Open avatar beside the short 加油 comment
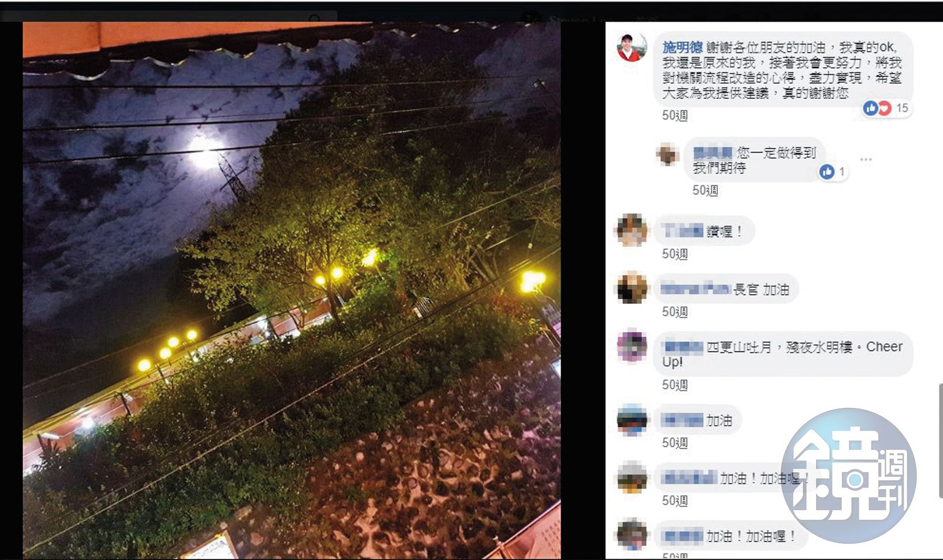Image resolution: width=943 pixels, height=560 pixels. (x=631, y=419)
